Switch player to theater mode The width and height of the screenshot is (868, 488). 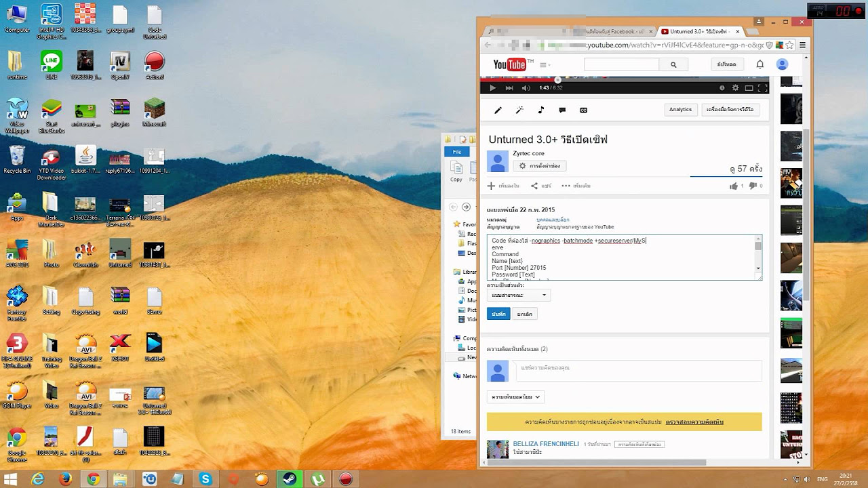(x=749, y=87)
